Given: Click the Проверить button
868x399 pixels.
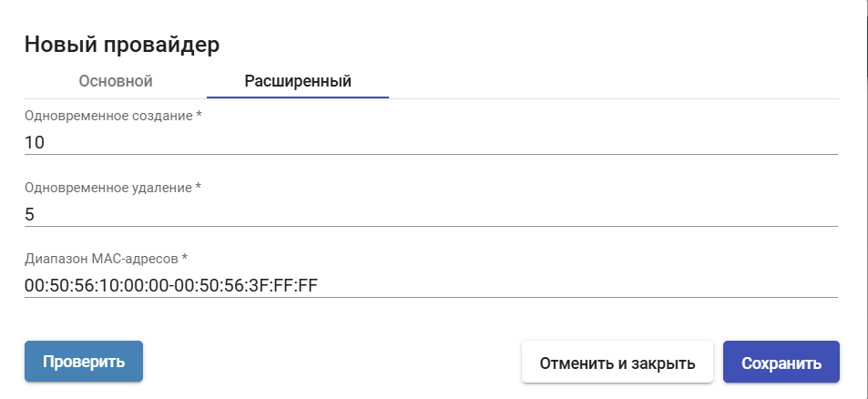Looking at the screenshot, I should (84, 362).
